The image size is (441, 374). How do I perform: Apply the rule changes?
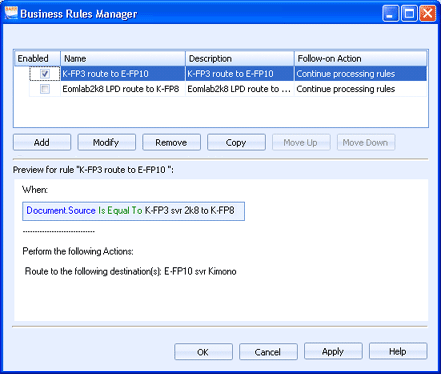[x=333, y=351]
